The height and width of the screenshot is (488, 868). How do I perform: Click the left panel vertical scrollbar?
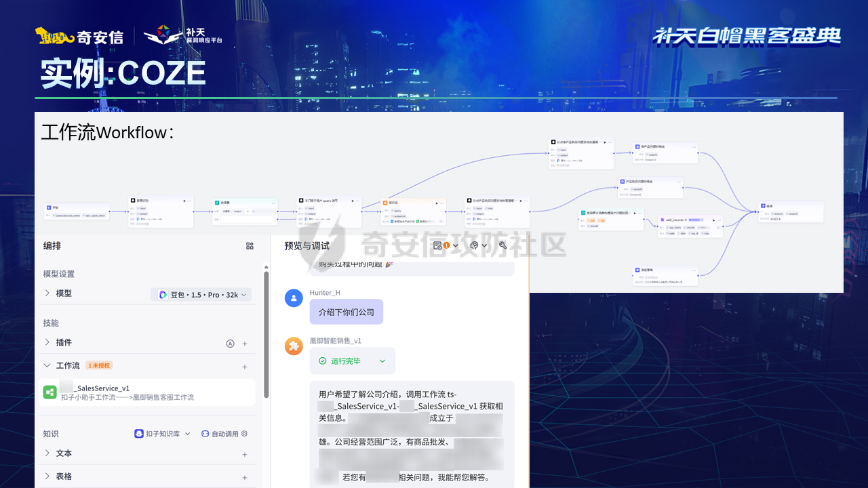[x=266, y=332]
